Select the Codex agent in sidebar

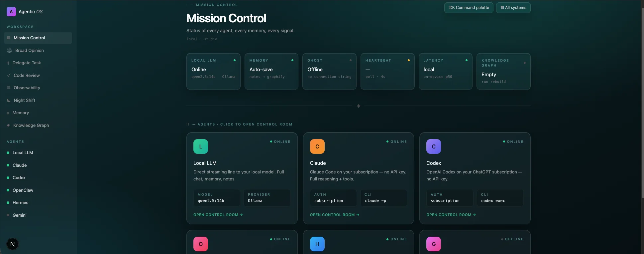click(38, 178)
